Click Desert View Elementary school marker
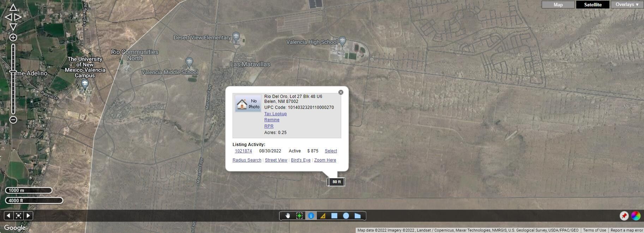644x233 pixels. coord(236,37)
